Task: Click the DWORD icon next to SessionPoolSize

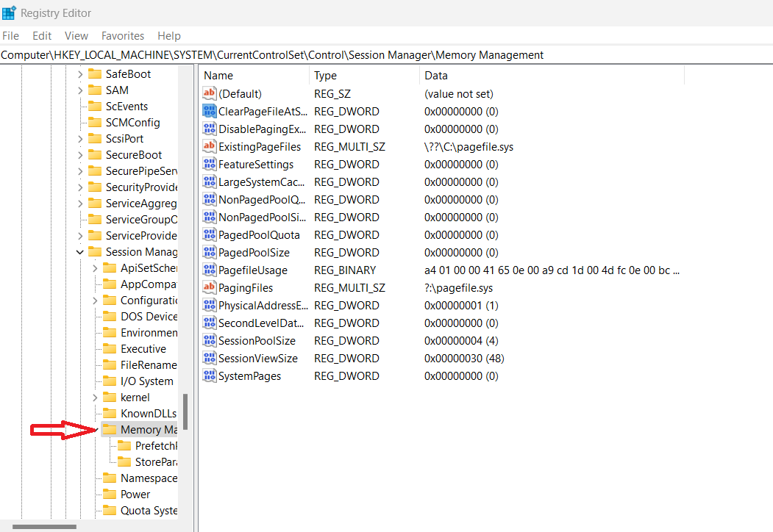Action: (210, 341)
